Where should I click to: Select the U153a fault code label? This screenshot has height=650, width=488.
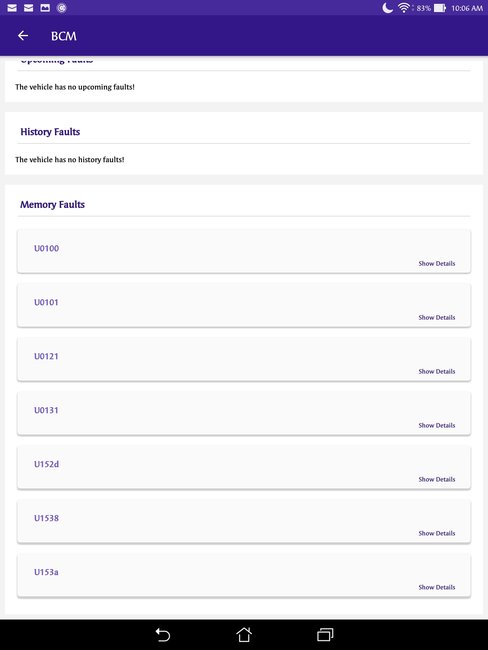(x=46, y=572)
